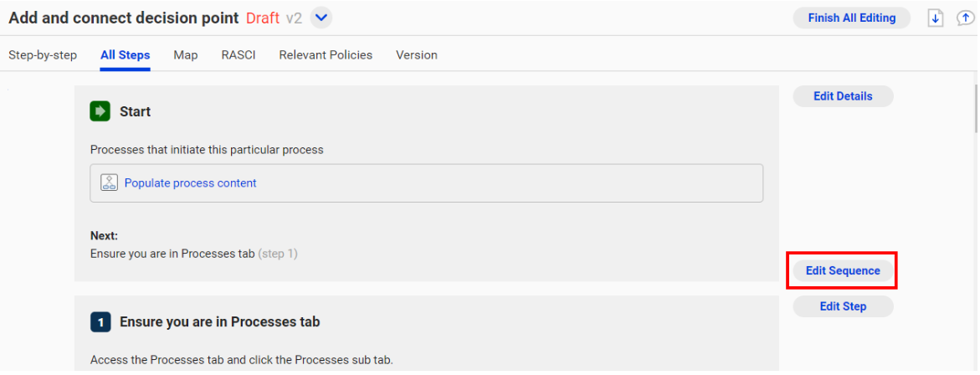Screen dimensions: 980x375
Task: Click the Edit Step button
Action: pos(843,306)
